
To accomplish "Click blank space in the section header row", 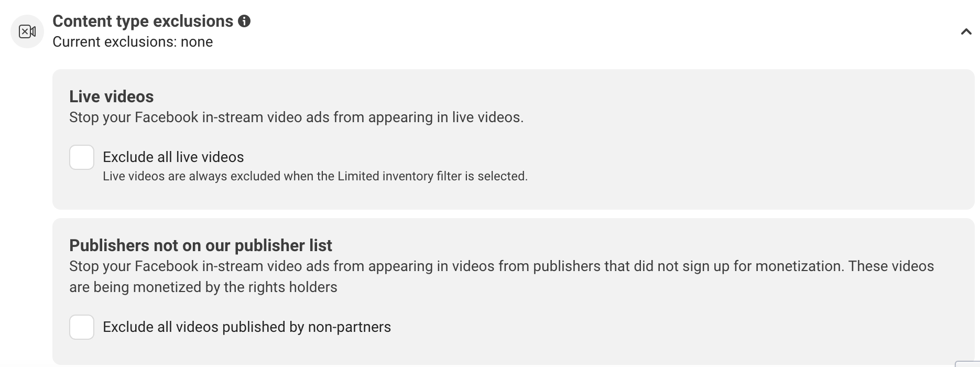I will 576,31.
